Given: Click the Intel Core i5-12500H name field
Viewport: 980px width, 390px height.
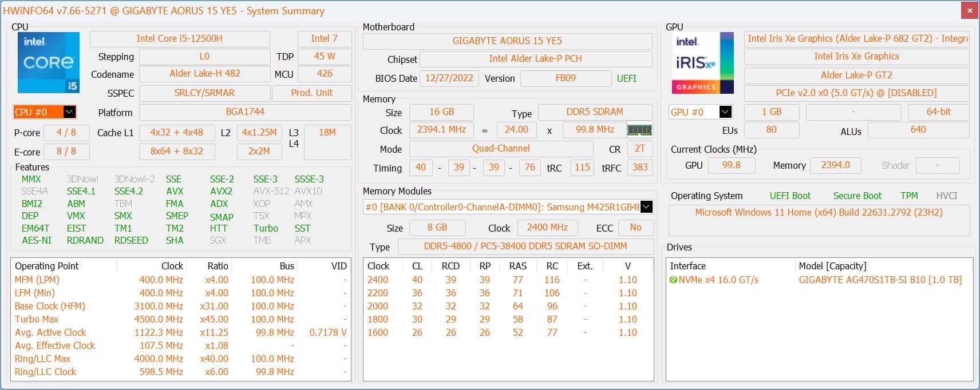Looking at the screenshot, I should pos(179,39).
